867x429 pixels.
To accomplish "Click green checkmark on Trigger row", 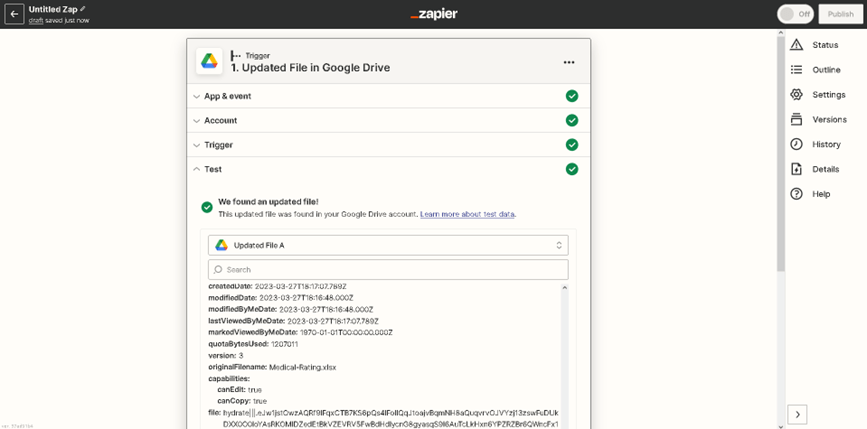I will [572, 145].
